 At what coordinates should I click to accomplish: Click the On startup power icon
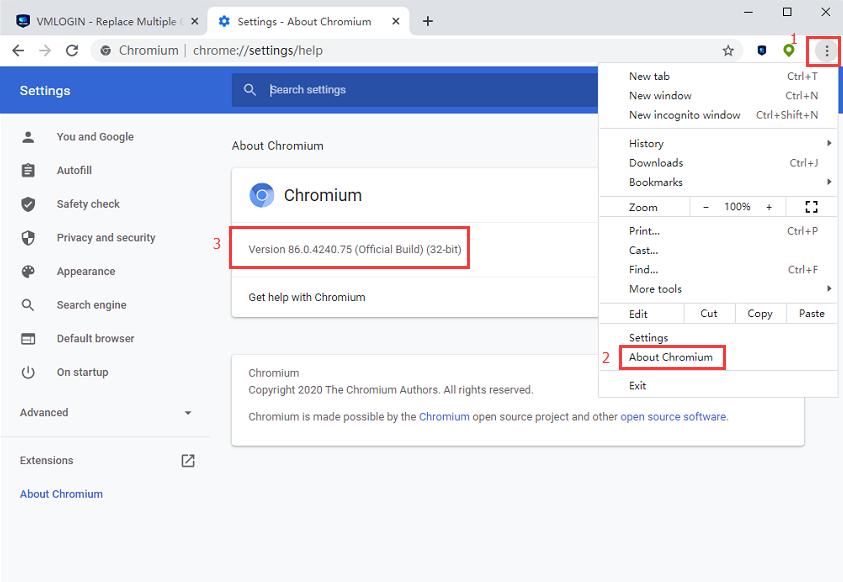coord(28,372)
